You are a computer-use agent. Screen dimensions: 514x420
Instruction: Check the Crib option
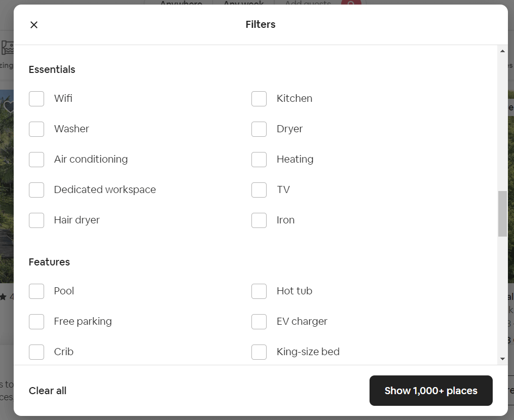pyautogui.click(x=36, y=352)
